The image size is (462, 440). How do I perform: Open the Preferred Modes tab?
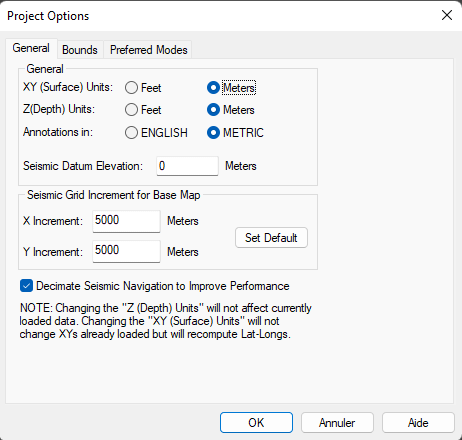pos(149,50)
